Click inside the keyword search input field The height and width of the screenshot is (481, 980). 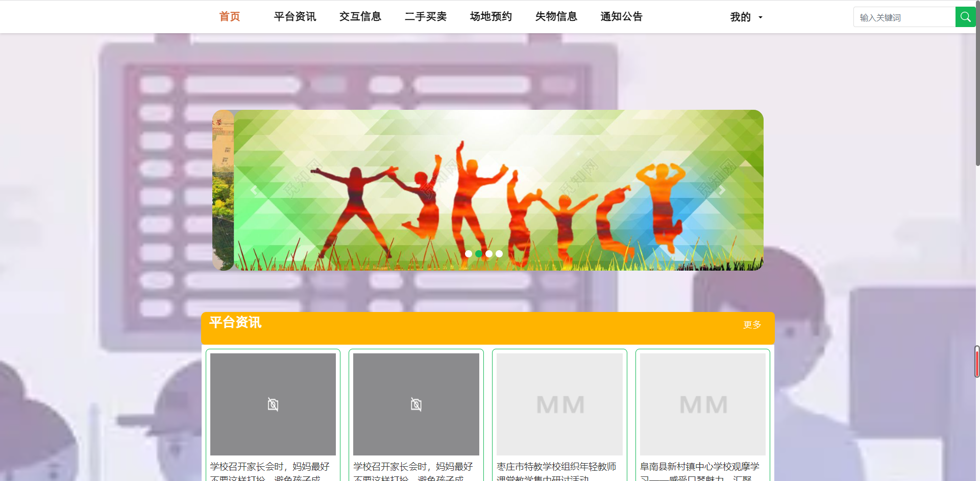pos(903,16)
